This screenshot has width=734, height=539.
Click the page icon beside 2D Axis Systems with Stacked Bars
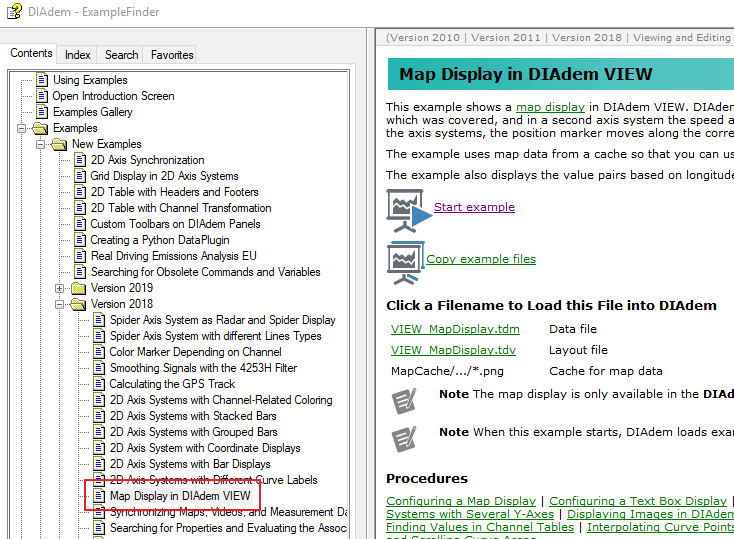click(x=99, y=416)
